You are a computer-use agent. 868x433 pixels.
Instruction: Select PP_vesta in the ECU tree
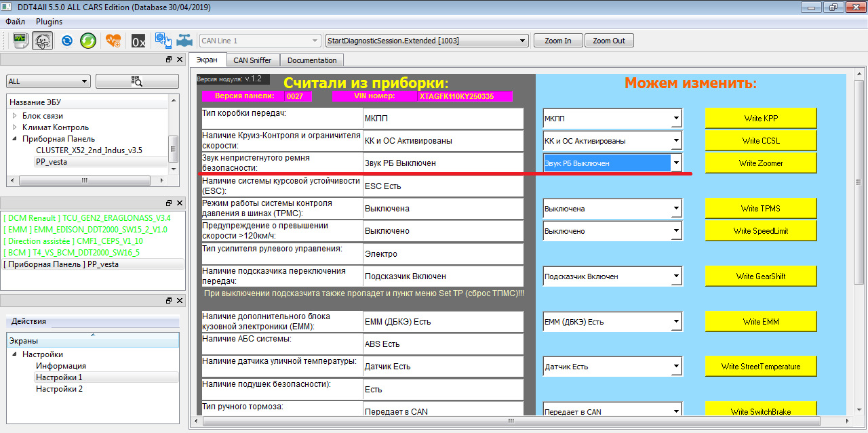[51, 162]
